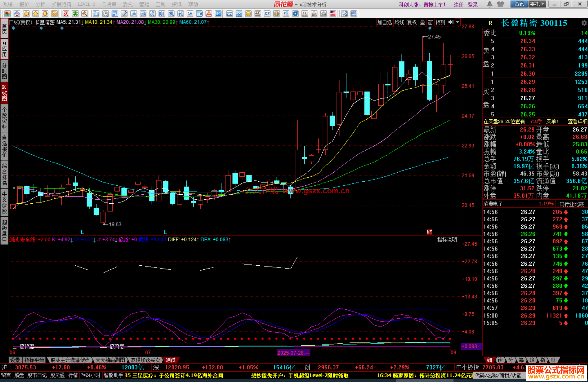Click the red 买 buy icon
Viewport: 588px width, 382px height.
tap(66, 14)
